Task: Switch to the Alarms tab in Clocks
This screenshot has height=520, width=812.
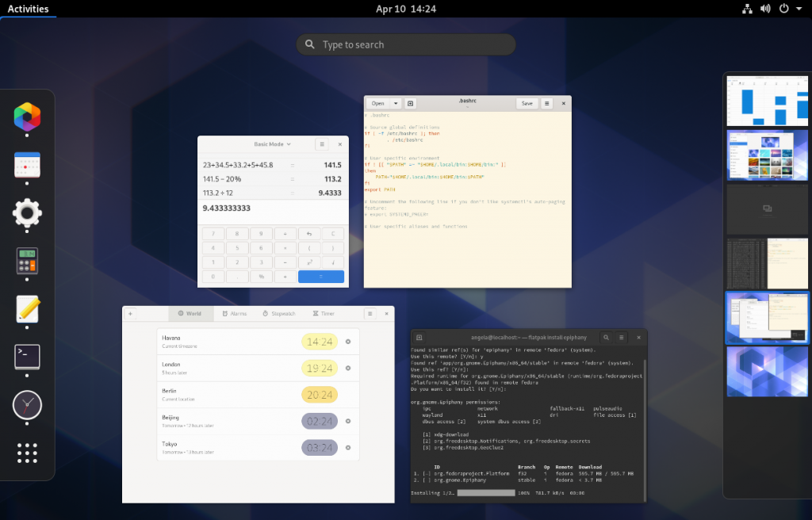Action: tap(235, 313)
